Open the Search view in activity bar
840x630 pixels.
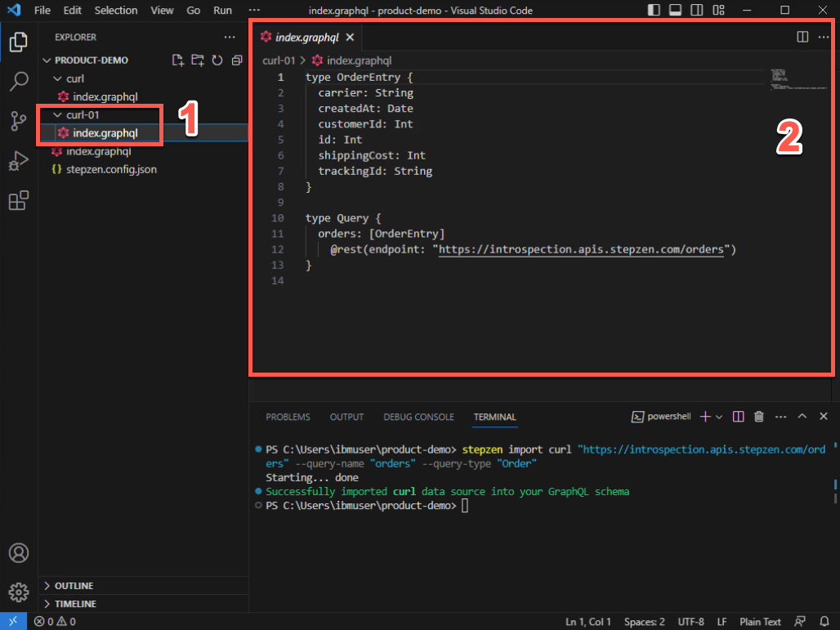click(x=18, y=81)
